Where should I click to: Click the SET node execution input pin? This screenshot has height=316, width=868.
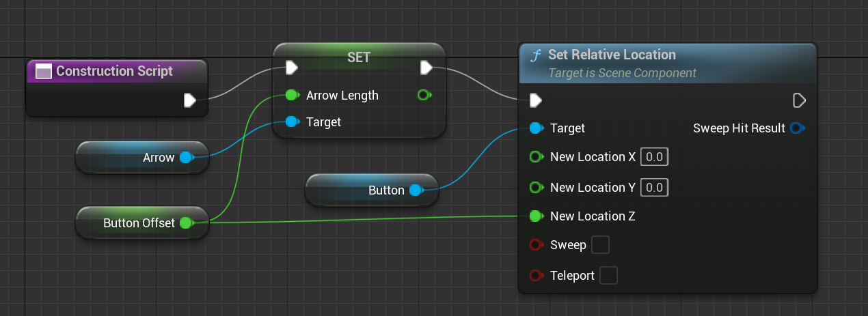pos(292,68)
